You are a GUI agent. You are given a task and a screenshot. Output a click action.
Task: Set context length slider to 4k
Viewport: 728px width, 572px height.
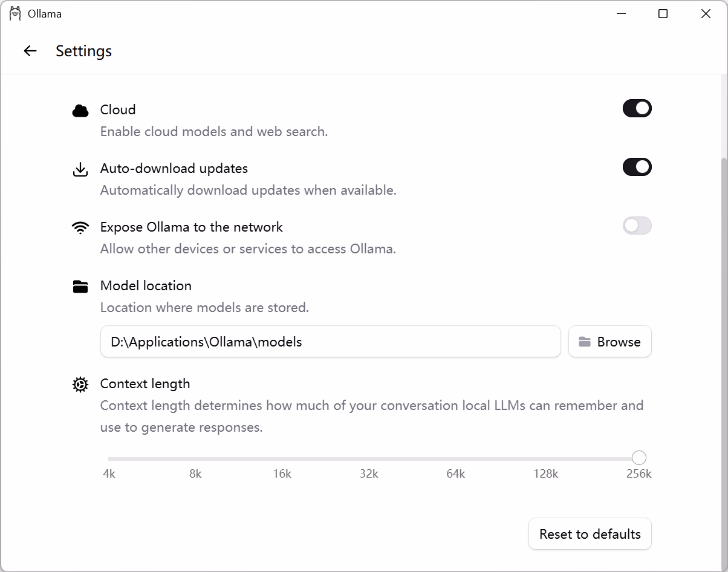click(x=109, y=458)
